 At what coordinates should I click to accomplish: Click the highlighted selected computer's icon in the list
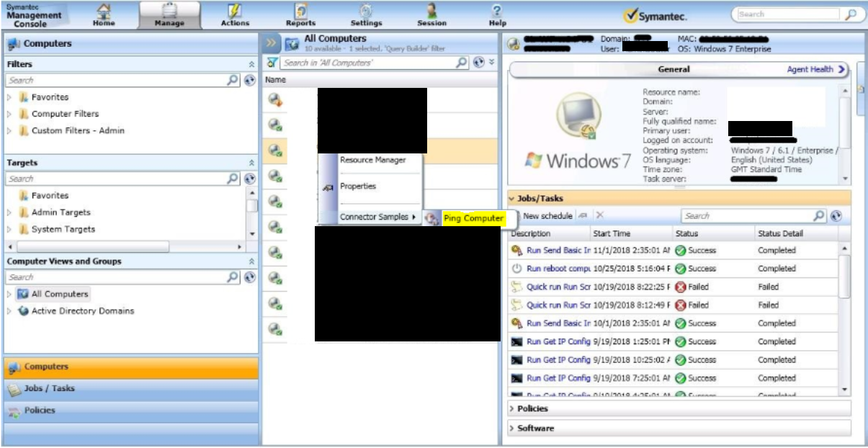(x=274, y=150)
